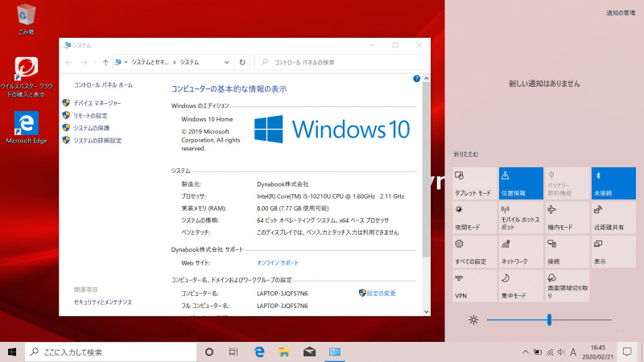This screenshot has height=362, width=644.
Task: Click the volume speaker tray icon
Action: [x=561, y=352]
